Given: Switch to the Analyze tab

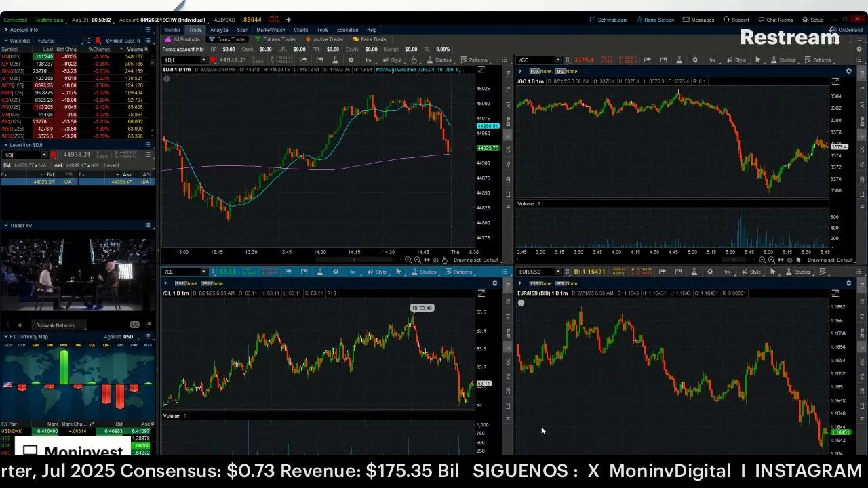Looking at the screenshot, I should (219, 30).
